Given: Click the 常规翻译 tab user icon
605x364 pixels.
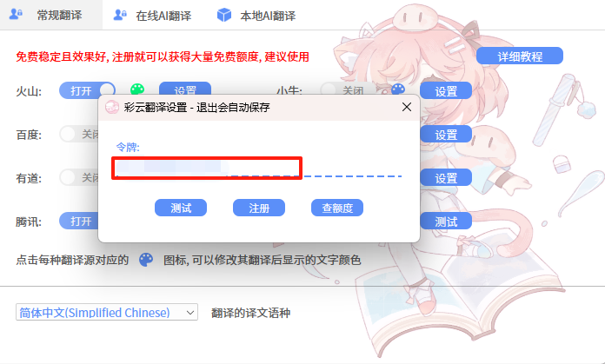Looking at the screenshot, I should pyautogui.click(x=16, y=15).
